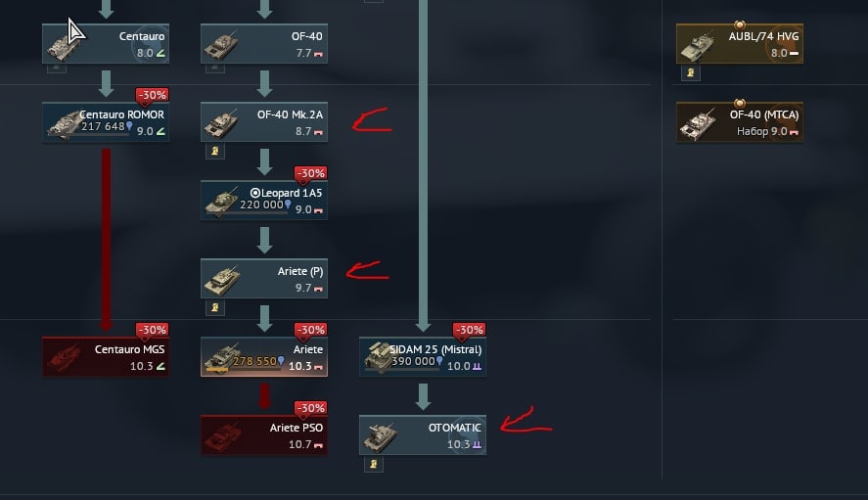Select the locked Ariete PSO card
This screenshot has height=500, width=868.
coord(264,435)
